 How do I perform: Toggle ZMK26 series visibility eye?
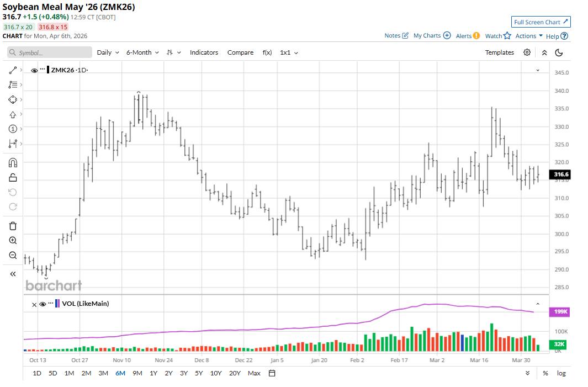34,71
